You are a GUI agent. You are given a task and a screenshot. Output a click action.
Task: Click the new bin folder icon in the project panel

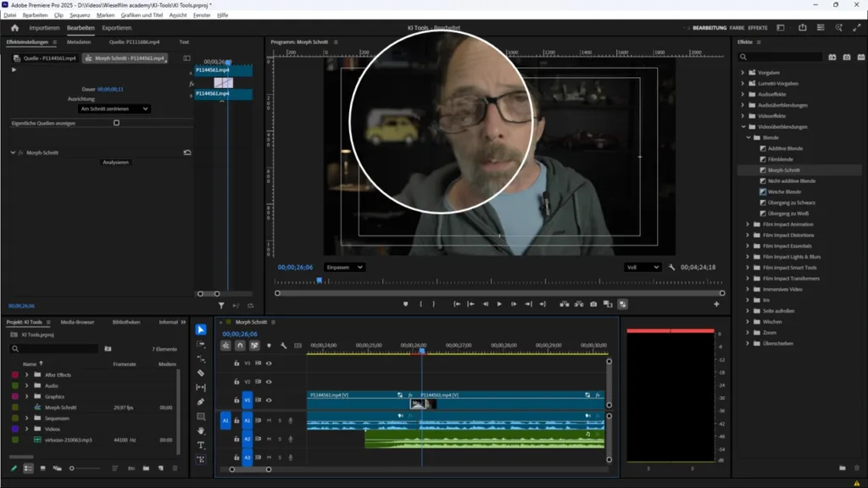coord(146,468)
